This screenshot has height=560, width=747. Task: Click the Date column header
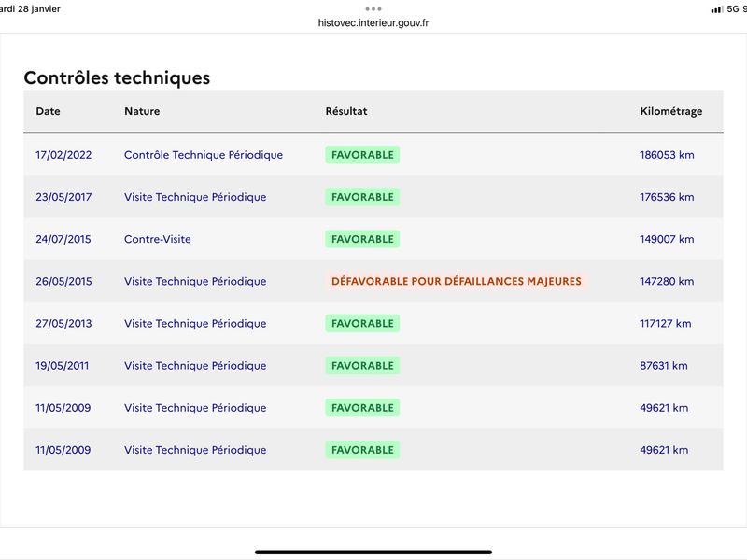pyautogui.click(x=48, y=111)
